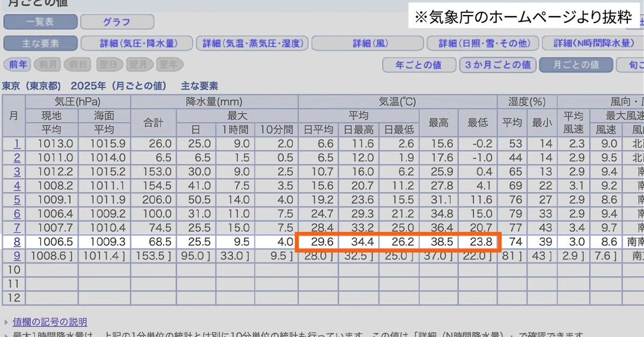This screenshot has width=644, height=337.
Task: Click July average wind speed 3.4
Action: [577, 227]
